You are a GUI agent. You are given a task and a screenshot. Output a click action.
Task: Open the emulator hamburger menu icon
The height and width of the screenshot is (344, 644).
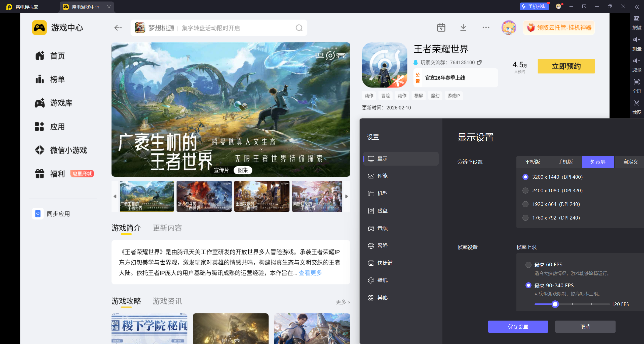click(571, 7)
